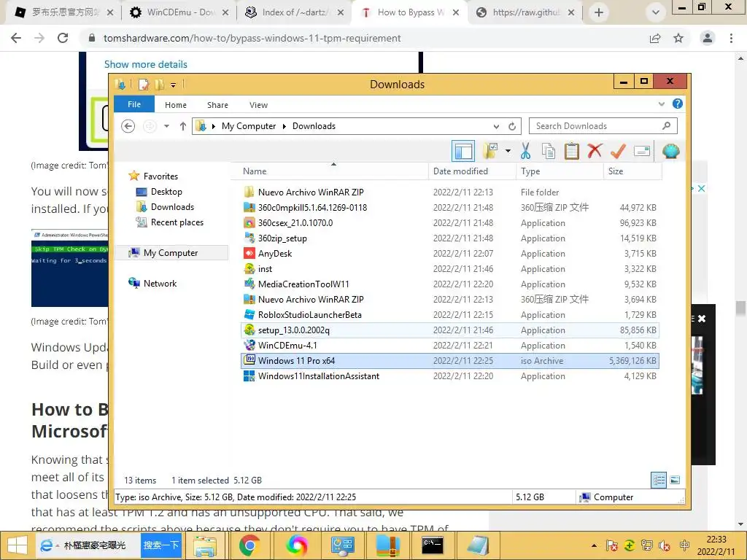Open the File tab in Explorer
Viewport: 747px width, 560px height.
(134, 104)
